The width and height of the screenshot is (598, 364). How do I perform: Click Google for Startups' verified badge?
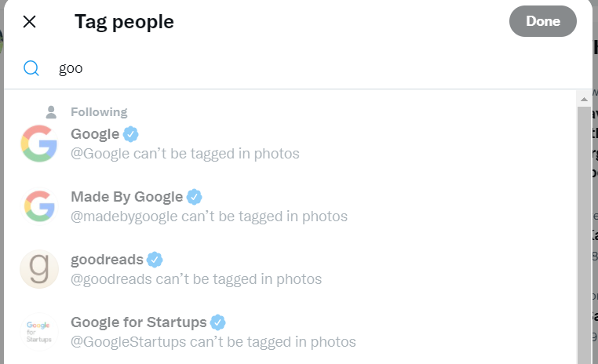tap(218, 322)
